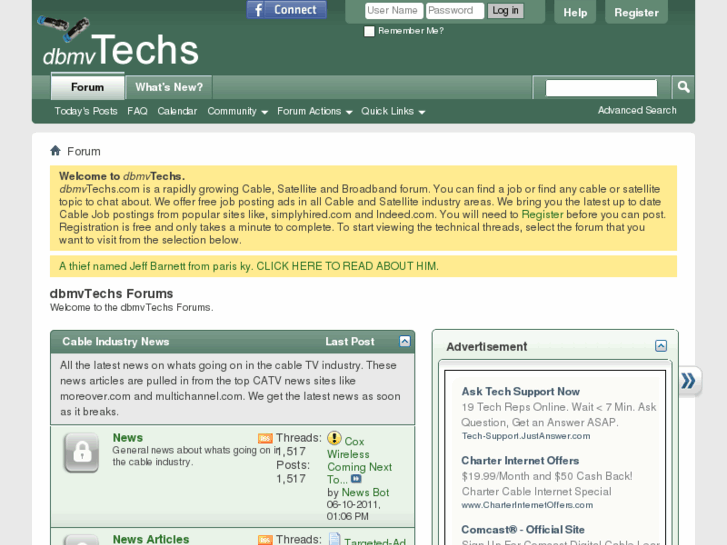Open the Jeff Barnett thief notice link
The height and width of the screenshot is (545, 727).
pos(249,266)
